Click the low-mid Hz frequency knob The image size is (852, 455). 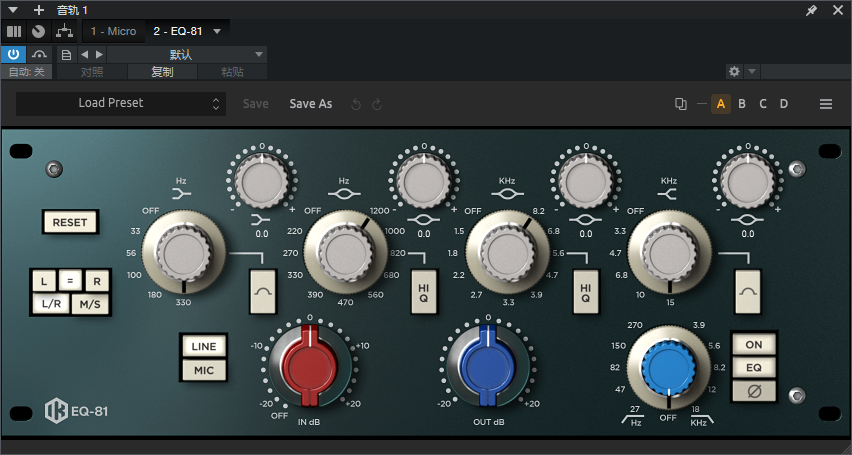346,253
